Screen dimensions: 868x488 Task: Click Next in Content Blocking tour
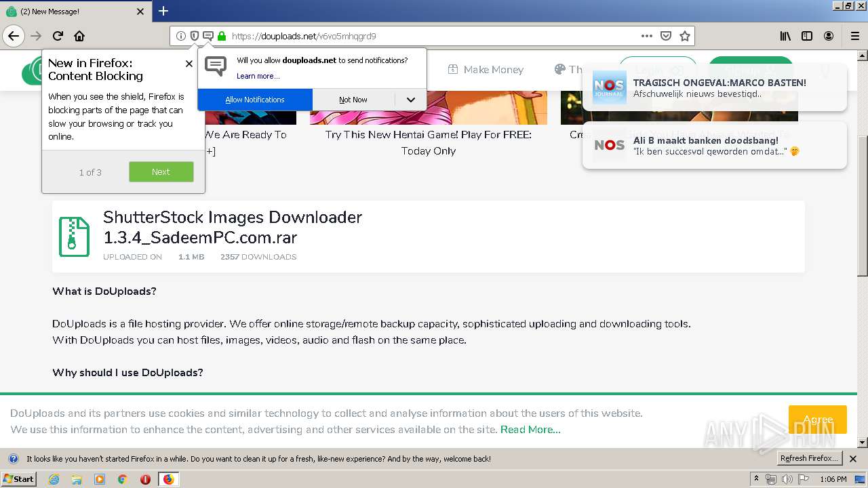(161, 172)
